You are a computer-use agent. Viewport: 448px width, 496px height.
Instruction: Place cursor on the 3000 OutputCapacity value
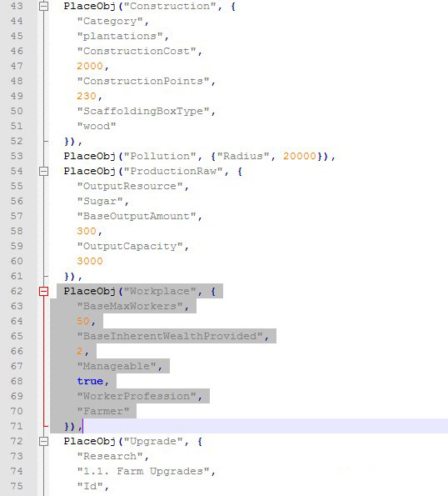tap(90, 261)
